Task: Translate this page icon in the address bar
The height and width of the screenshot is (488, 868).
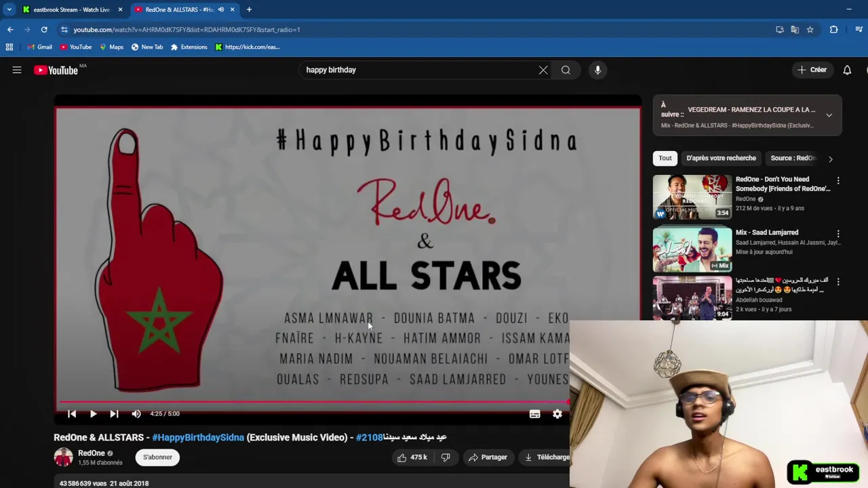Action: pyautogui.click(x=795, y=30)
